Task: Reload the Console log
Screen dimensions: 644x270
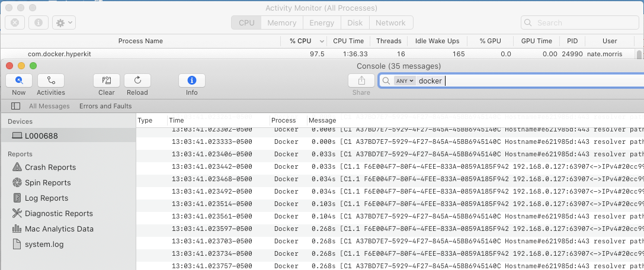Action: 137,81
